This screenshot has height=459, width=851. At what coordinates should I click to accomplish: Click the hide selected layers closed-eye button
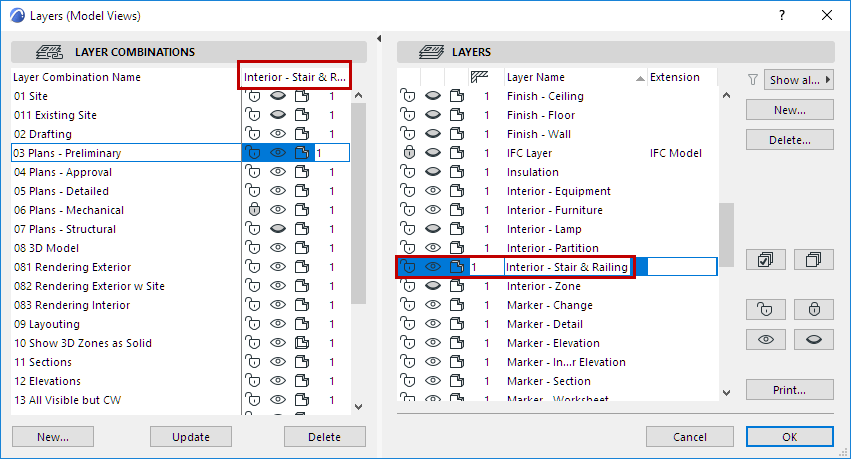click(x=813, y=340)
